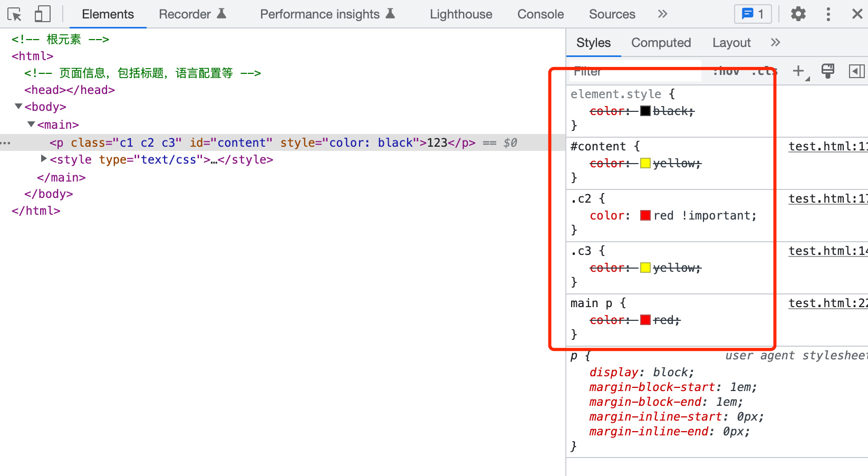
Task: Toggle the computed styles sidebar icon
Action: tap(857, 71)
